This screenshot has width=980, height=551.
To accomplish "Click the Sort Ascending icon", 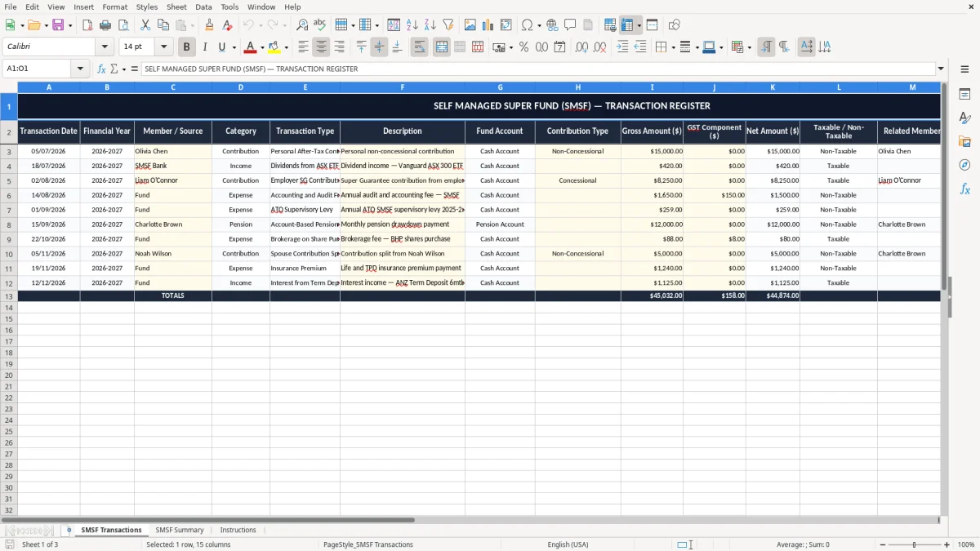I will point(412,25).
